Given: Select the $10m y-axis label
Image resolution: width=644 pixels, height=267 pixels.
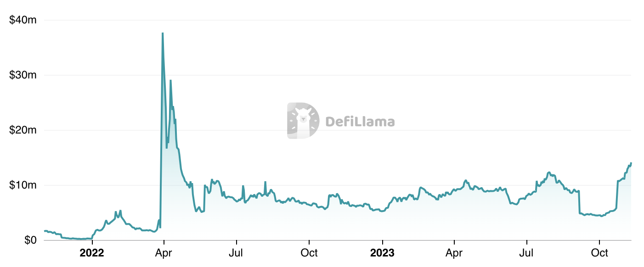Looking at the screenshot, I should (23, 185).
